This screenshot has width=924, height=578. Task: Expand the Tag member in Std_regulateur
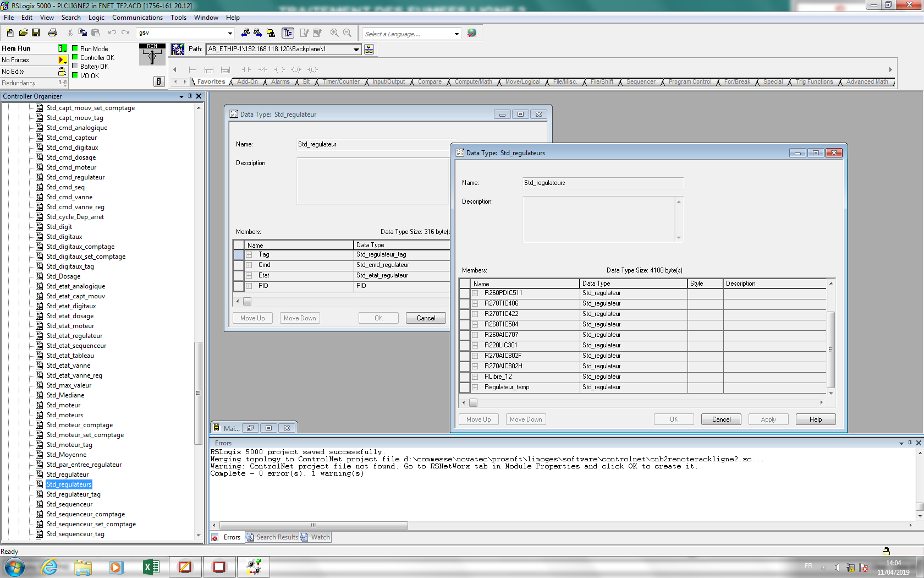pos(249,255)
